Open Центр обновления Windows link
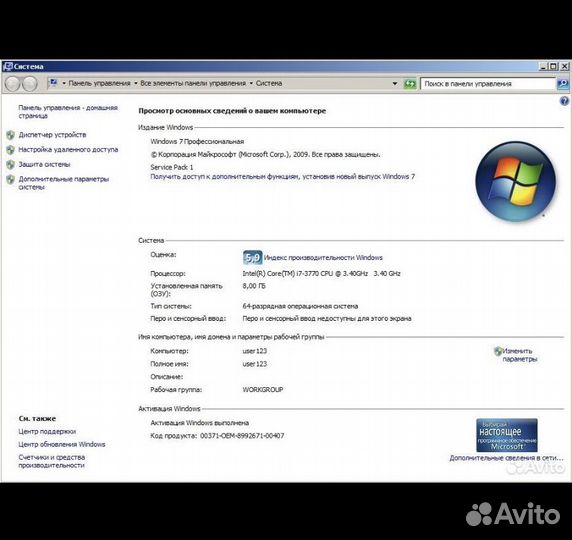 tap(62, 444)
